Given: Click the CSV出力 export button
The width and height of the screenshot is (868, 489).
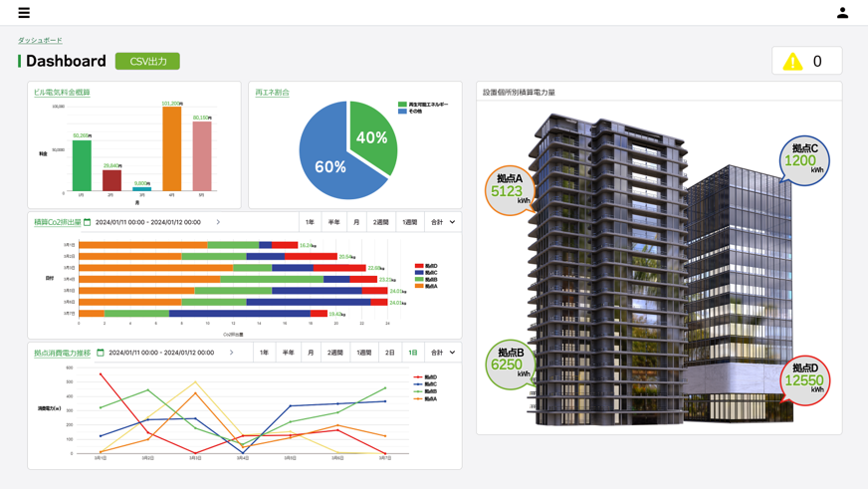Looking at the screenshot, I should point(147,62).
